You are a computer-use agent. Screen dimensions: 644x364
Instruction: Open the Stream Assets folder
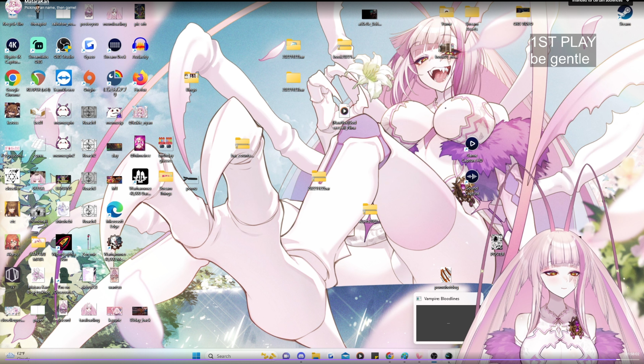472,18
